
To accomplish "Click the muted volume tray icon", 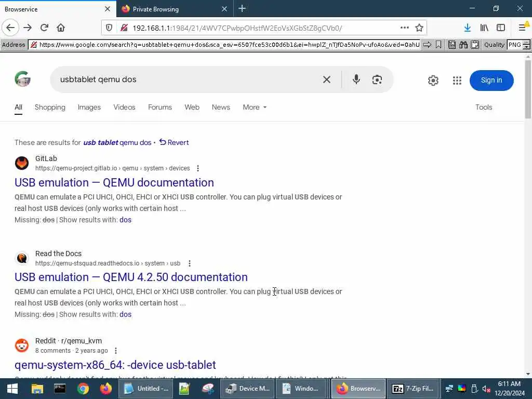I will pos(486,389).
